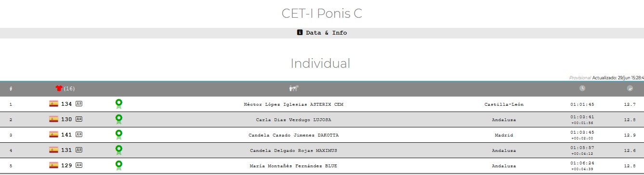Image resolution: width=644 pixels, height=175 pixels.
Task: Click the red jersey icon in table header
Action: (x=59, y=88)
